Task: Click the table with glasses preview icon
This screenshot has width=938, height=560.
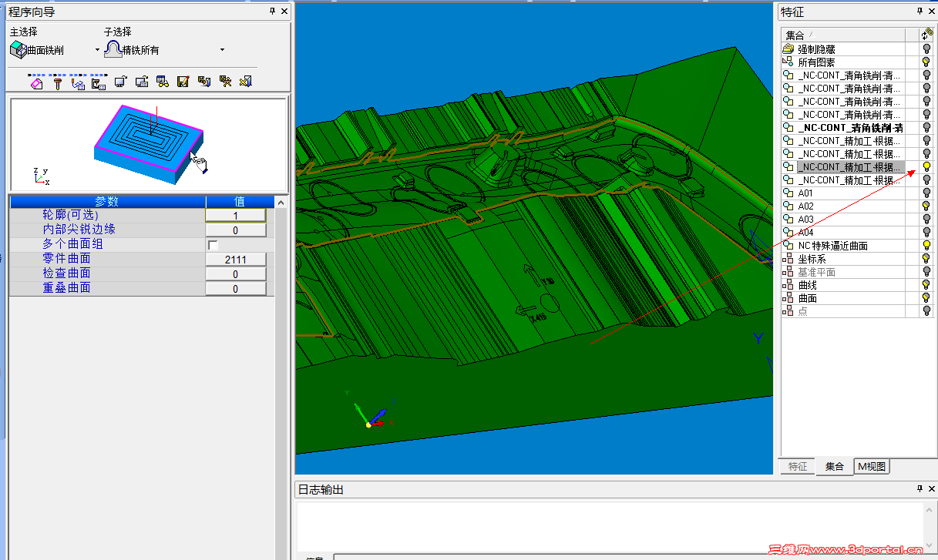Action: (162, 82)
